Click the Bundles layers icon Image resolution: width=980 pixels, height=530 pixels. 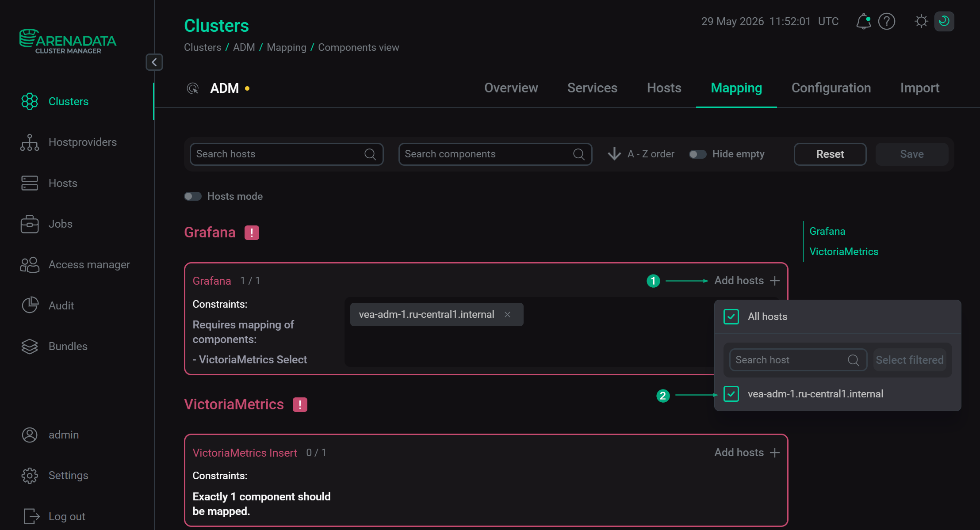click(30, 346)
